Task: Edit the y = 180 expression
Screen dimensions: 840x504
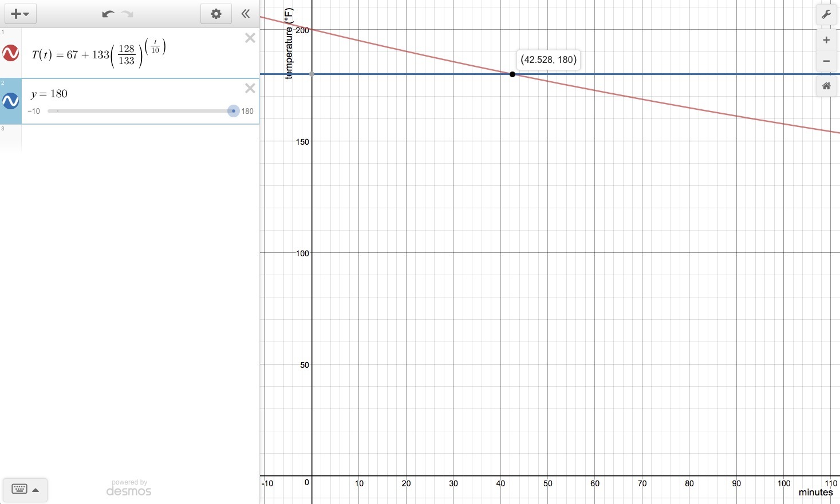Action: coord(49,94)
